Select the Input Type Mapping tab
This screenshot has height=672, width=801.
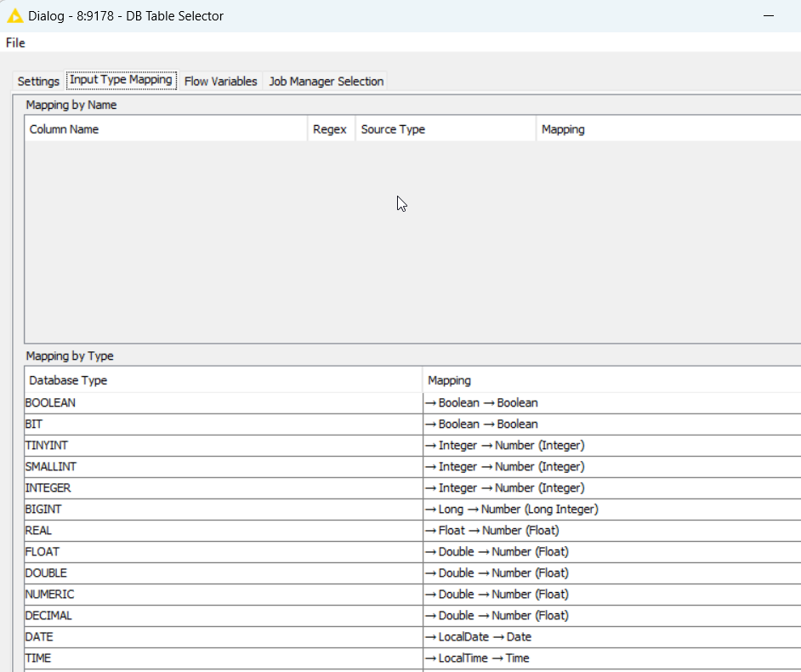pos(121,81)
